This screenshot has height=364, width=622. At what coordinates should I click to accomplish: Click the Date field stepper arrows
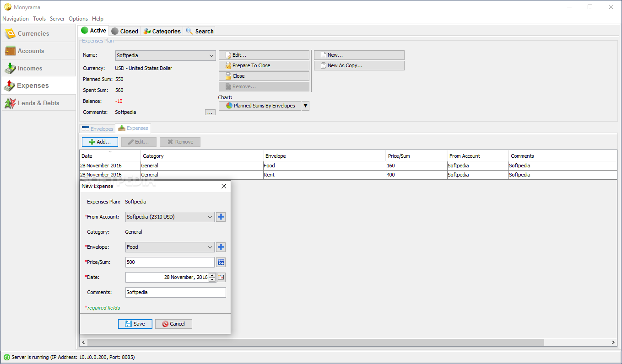pyautogui.click(x=212, y=277)
